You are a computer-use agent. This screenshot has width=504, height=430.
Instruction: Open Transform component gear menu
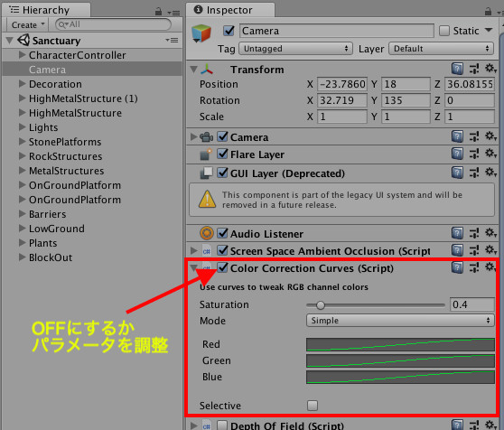[x=490, y=69]
